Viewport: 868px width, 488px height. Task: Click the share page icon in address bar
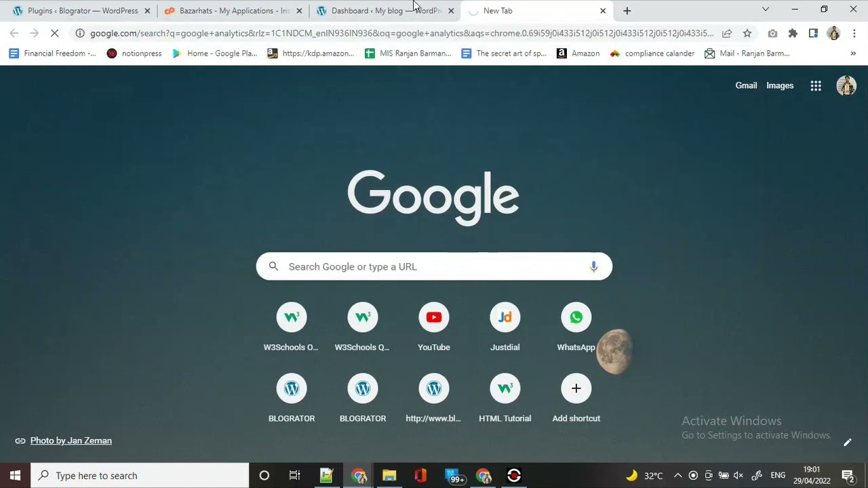click(x=727, y=33)
